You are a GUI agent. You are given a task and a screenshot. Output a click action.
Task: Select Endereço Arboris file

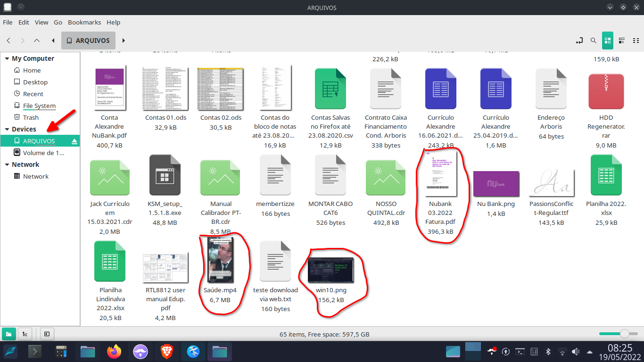point(551,103)
